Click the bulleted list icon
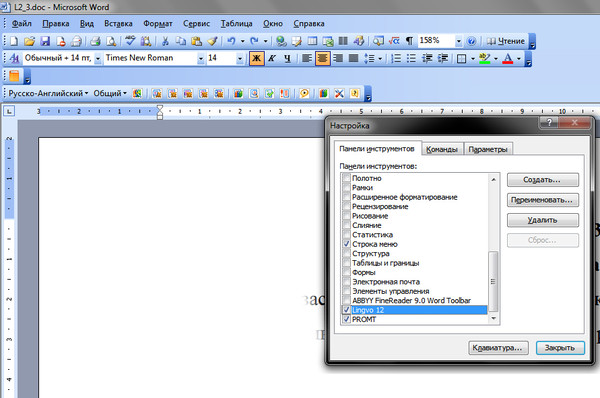Image resolution: width=600 pixels, height=398 pixels. tap(411, 59)
